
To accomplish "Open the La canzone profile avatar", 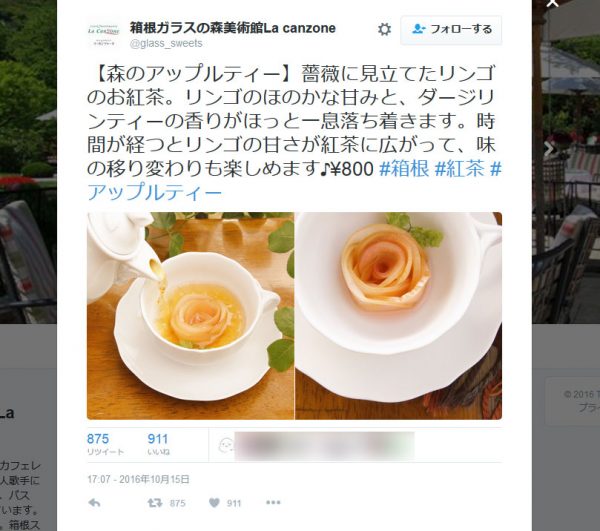I will pyautogui.click(x=103, y=33).
